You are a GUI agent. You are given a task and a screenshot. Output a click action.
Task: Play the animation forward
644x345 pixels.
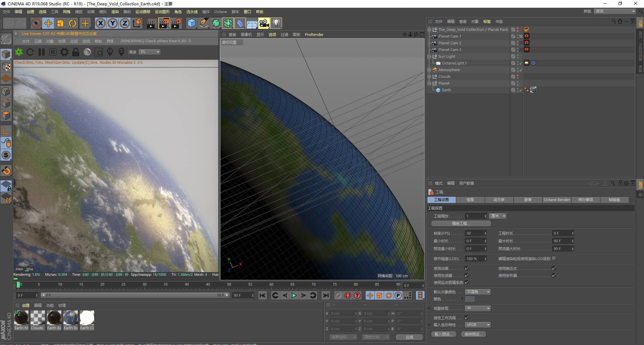[x=294, y=295]
